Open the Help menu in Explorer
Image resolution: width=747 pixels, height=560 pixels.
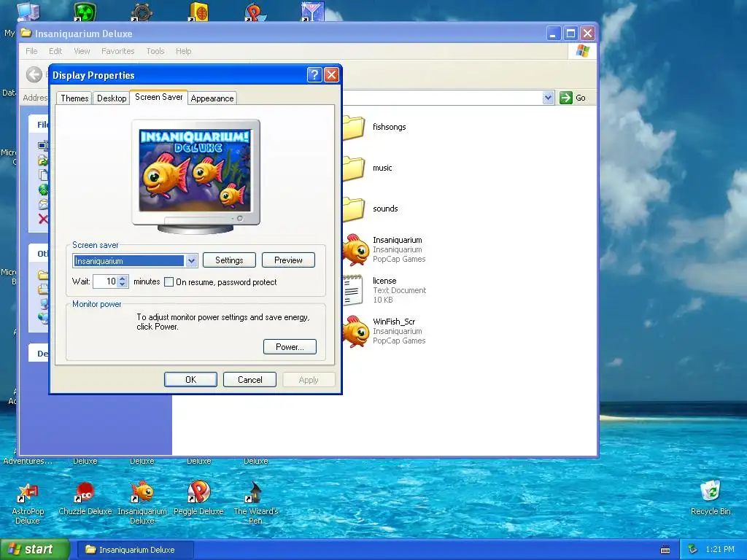point(183,51)
